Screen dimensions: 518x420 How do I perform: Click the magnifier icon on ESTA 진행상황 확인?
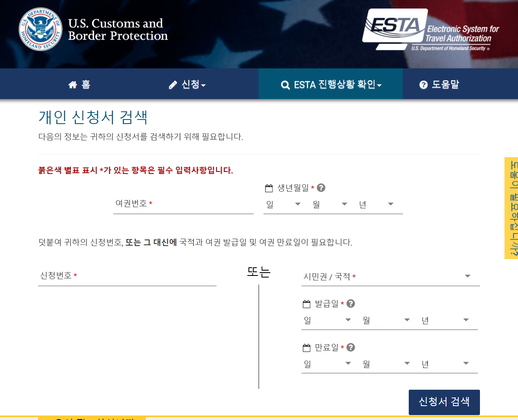285,84
